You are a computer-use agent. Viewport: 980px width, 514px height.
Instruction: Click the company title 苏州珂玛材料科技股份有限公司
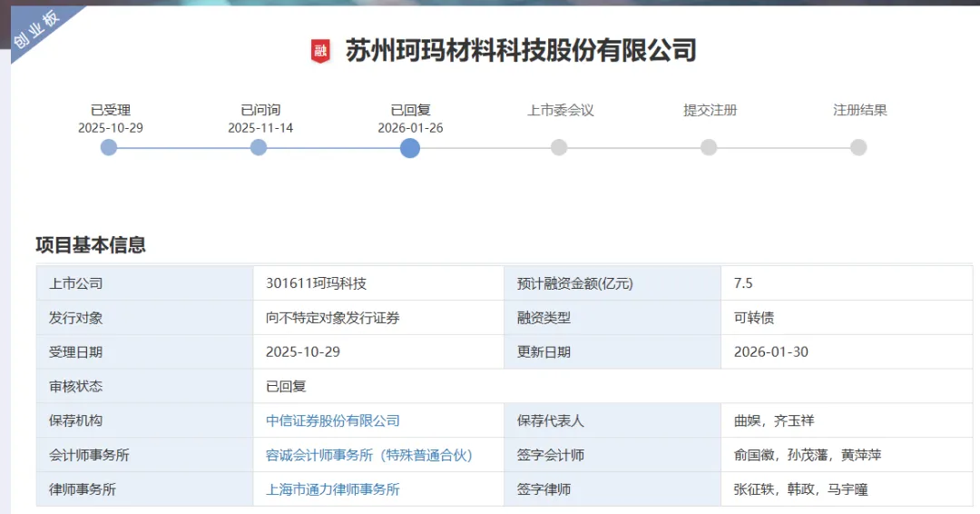tap(521, 51)
